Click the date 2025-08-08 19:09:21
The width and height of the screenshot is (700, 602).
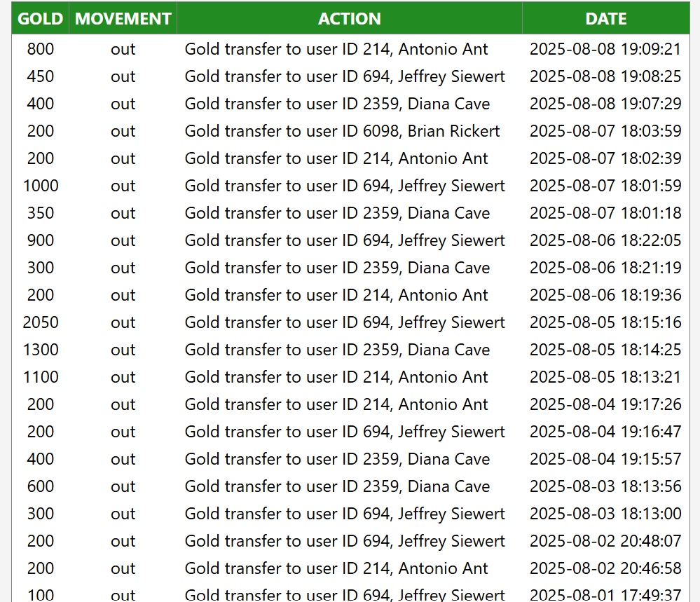pyautogui.click(x=605, y=49)
